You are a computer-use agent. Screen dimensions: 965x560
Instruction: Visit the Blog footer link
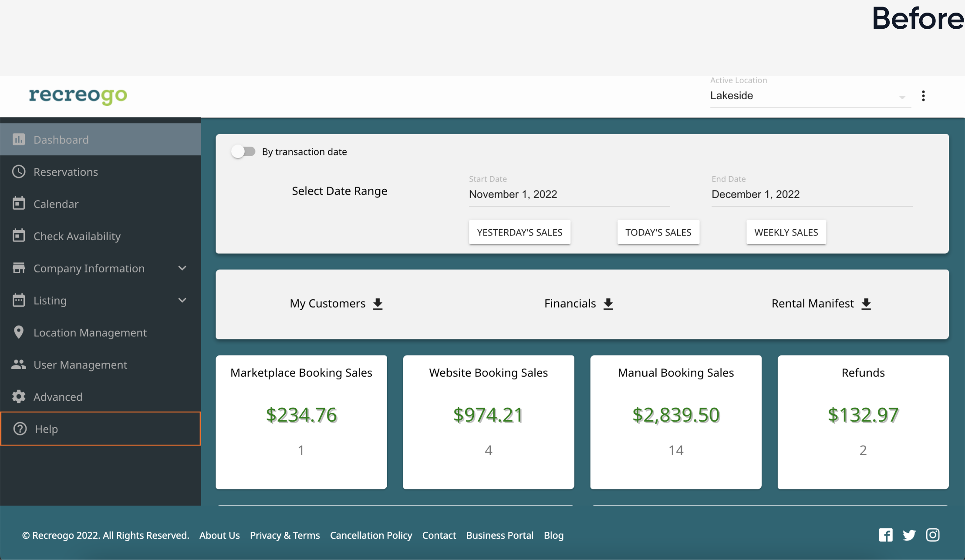point(553,535)
